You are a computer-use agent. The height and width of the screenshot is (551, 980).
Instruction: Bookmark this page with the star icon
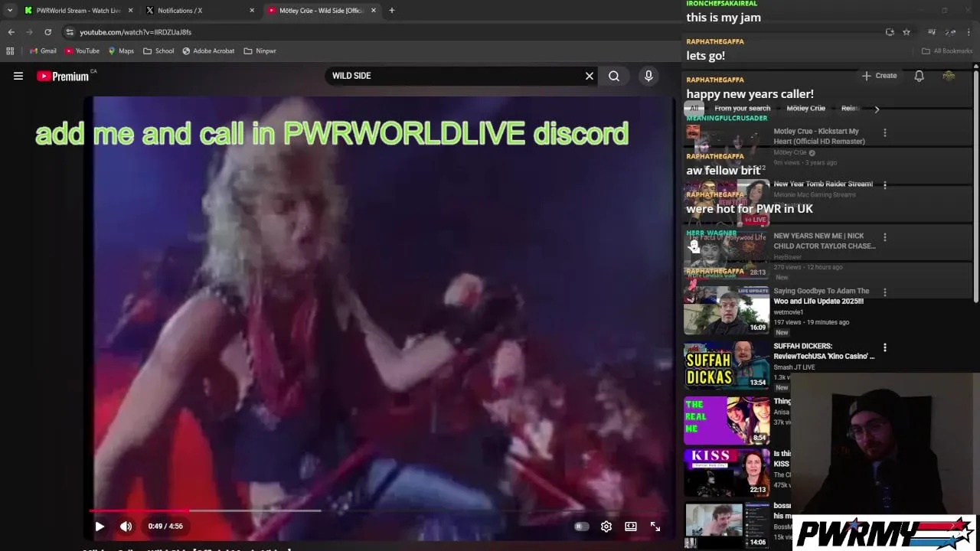coord(906,32)
